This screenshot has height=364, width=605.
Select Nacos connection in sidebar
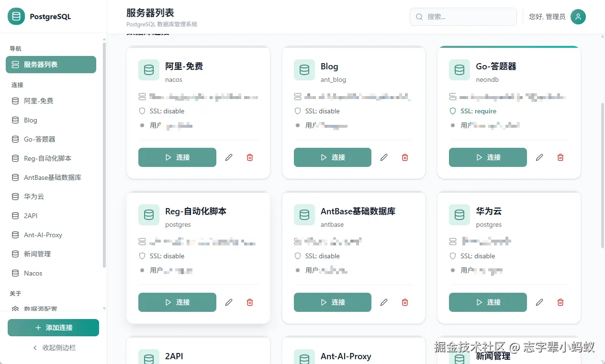point(51,273)
